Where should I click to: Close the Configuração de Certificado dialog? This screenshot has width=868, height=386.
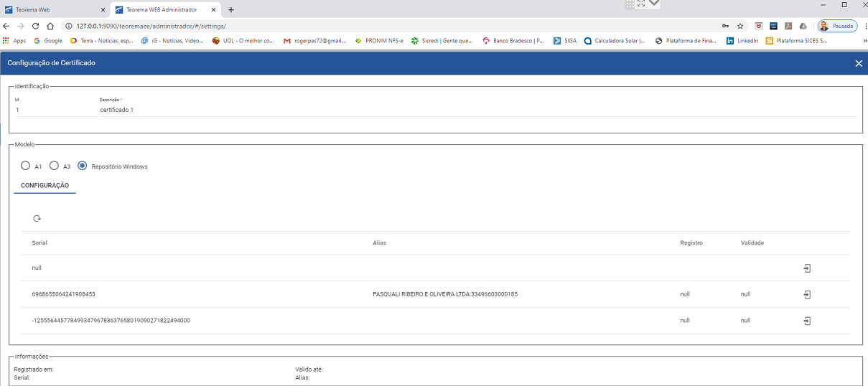[x=859, y=63]
